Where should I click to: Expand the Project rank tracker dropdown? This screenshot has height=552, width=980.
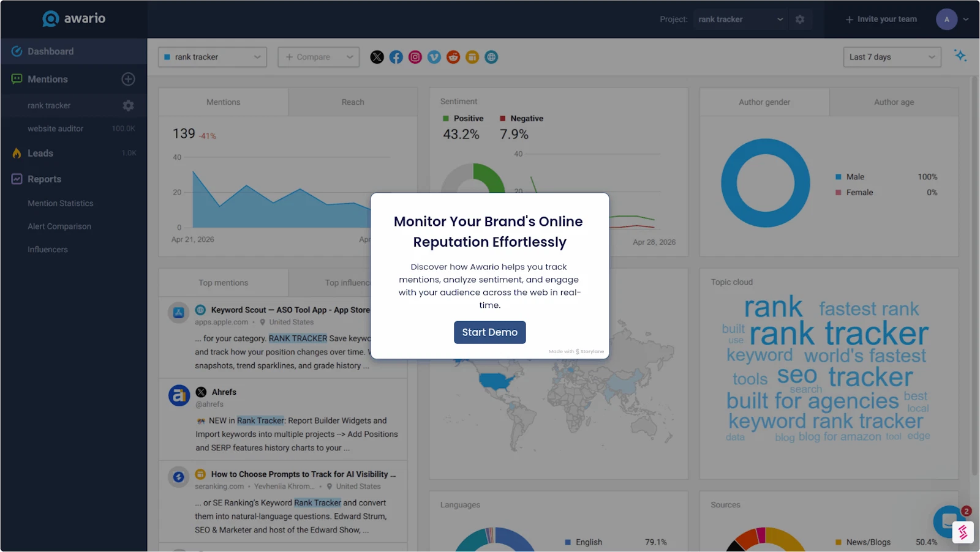pos(741,20)
